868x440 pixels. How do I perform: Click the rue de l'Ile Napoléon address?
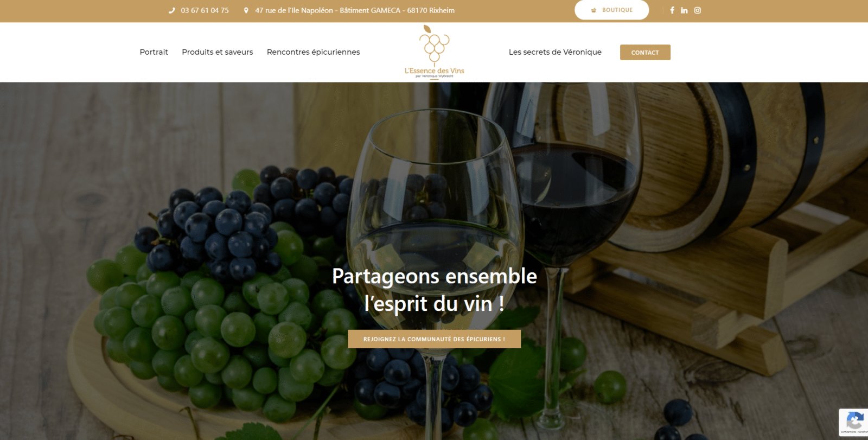click(355, 10)
